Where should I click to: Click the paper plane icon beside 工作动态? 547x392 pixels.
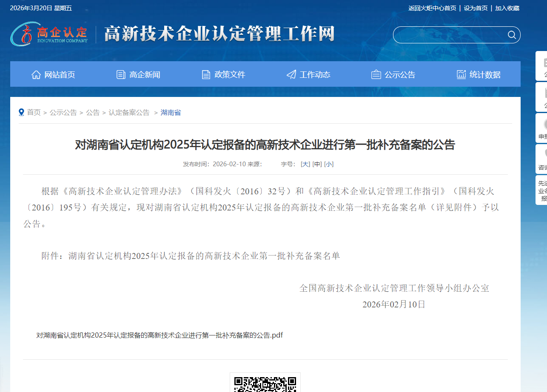coord(291,75)
